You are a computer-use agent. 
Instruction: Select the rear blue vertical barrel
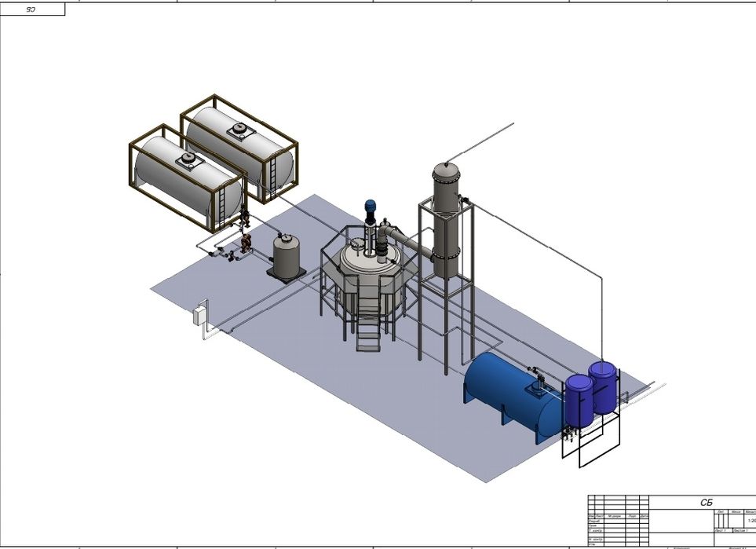click(603, 388)
